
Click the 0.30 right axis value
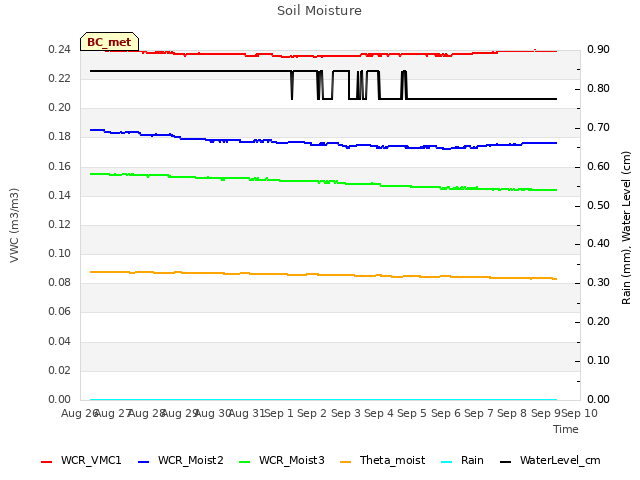(x=598, y=282)
